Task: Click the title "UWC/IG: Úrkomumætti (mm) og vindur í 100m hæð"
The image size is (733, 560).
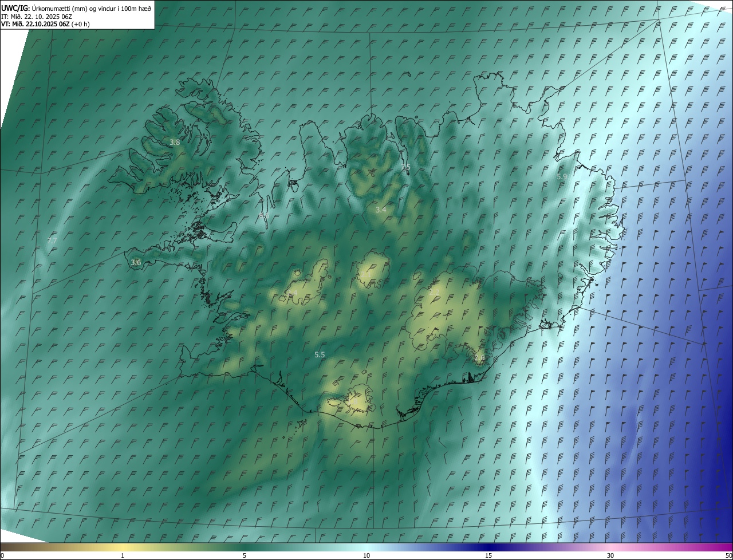Action: [76, 8]
